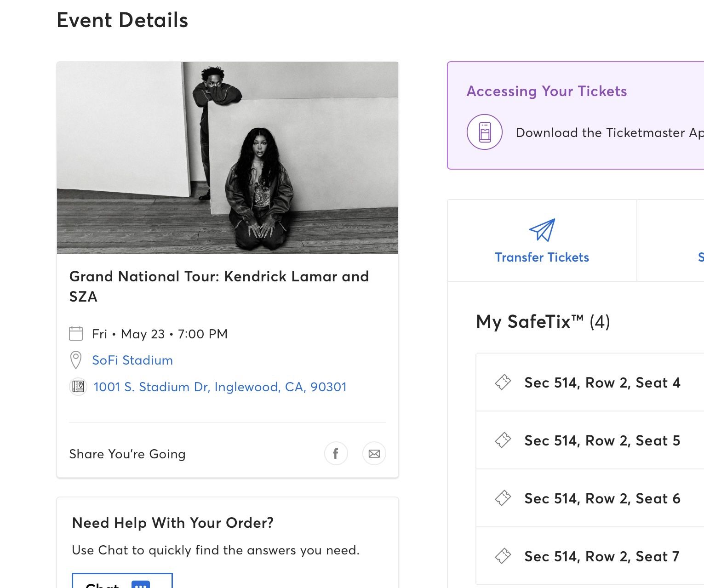This screenshot has width=704, height=588.
Task: Select ticket Sec 514, Row 2, Seat 7
Action: [x=601, y=556]
